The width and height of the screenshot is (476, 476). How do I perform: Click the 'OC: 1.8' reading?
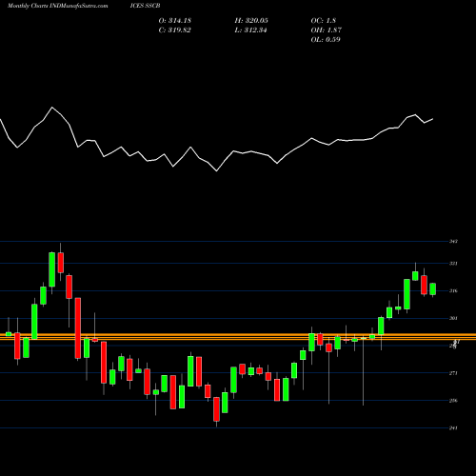tap(324, 21)
